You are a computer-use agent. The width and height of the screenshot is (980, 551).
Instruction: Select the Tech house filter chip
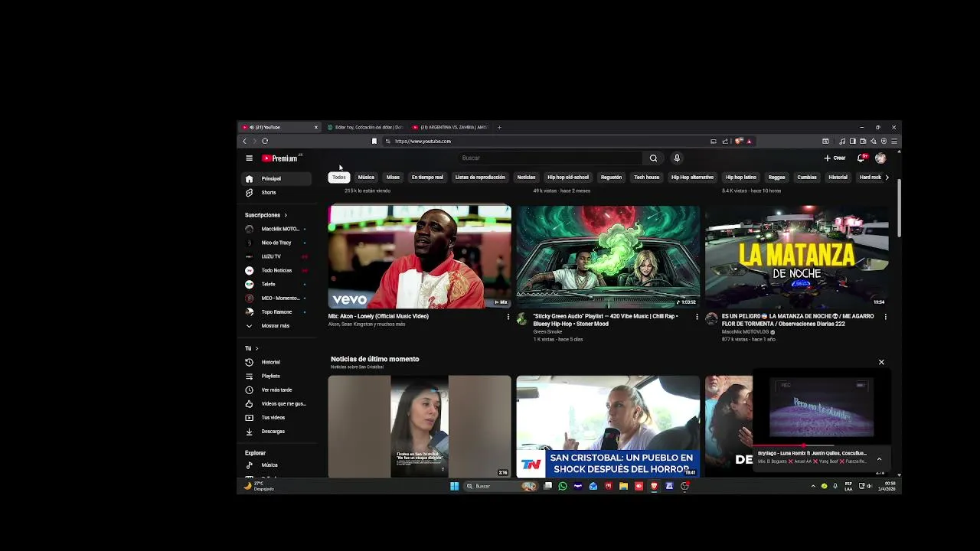click(646, 178)
